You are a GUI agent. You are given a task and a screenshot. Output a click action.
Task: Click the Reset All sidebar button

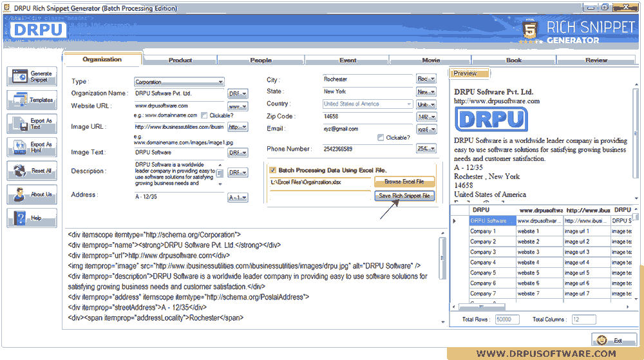pos(32,171)
